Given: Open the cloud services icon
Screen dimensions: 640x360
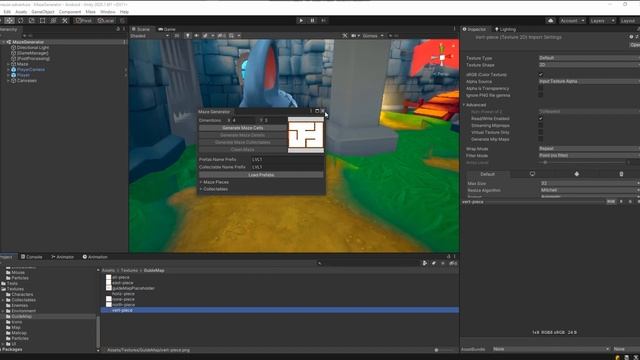Looking at the screenshot, I should 550,20.
